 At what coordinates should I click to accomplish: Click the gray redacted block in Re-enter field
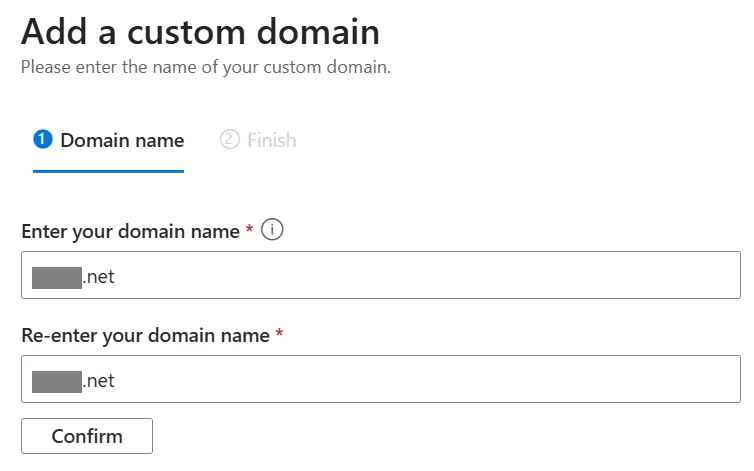pos(57,382)
